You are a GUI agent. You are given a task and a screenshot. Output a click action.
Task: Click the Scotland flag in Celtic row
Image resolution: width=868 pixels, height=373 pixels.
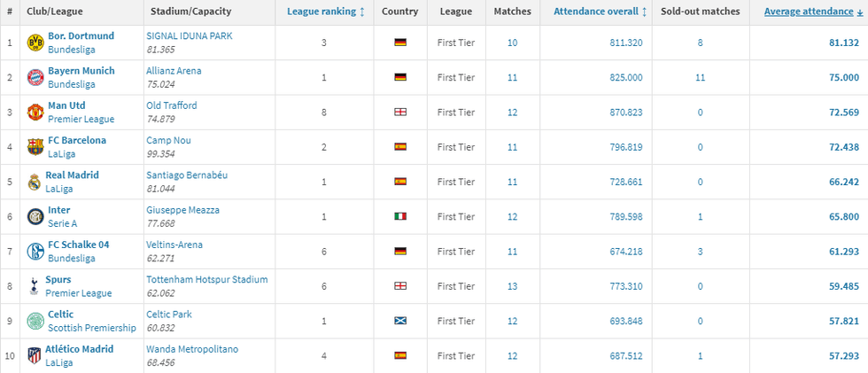[x=399, y=321]
